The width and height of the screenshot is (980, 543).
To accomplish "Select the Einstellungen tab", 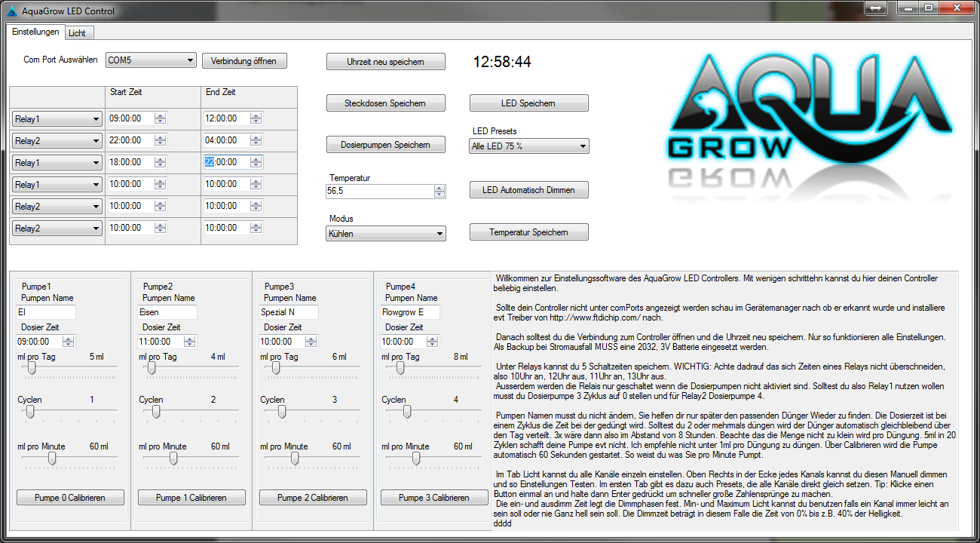I will click(35, 32).
